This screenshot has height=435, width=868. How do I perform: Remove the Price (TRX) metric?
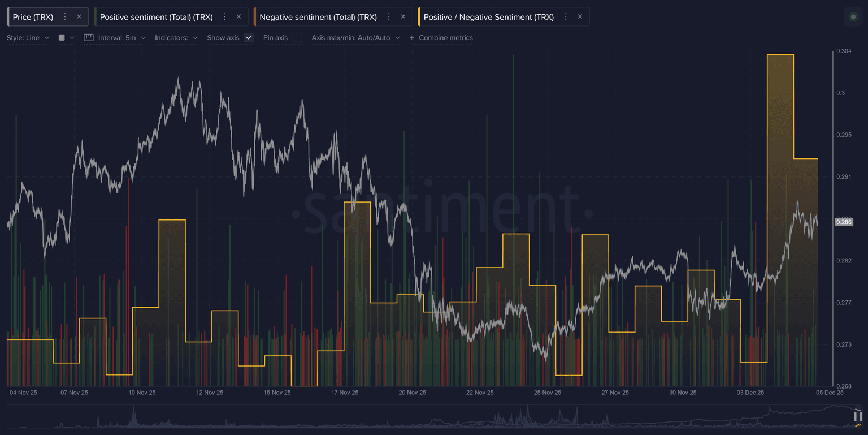pyautogui.click(x=79, y=17)
